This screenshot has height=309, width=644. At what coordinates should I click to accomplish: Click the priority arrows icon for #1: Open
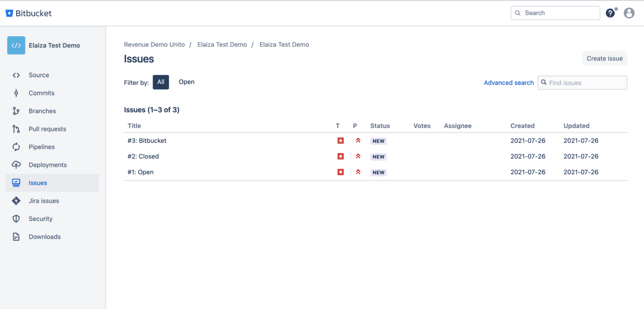coord(358,172)
